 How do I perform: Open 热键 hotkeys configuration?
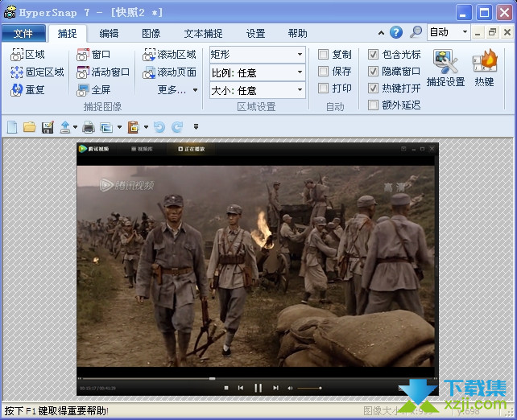coord(484,68)
